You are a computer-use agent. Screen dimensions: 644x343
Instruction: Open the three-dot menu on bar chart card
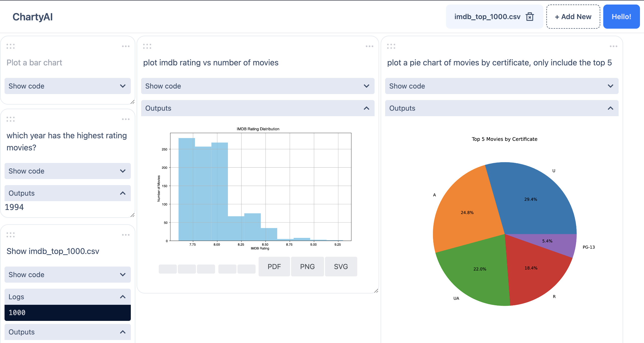point(126,46)
